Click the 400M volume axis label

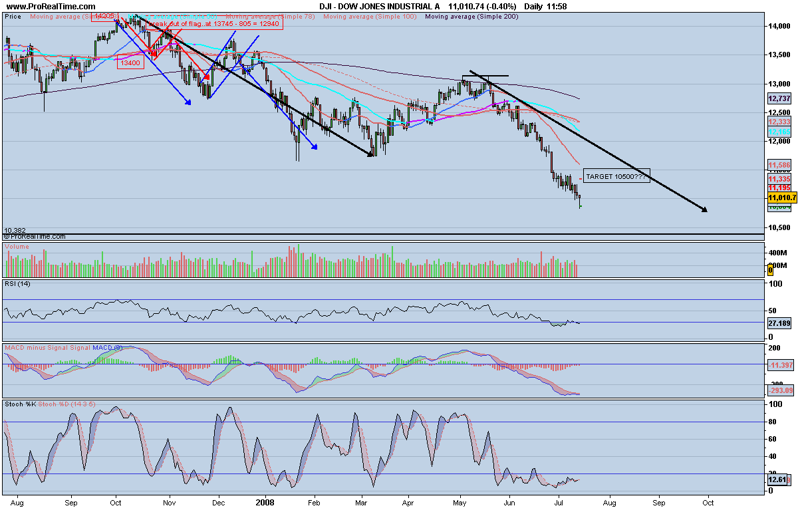point(778,253)
